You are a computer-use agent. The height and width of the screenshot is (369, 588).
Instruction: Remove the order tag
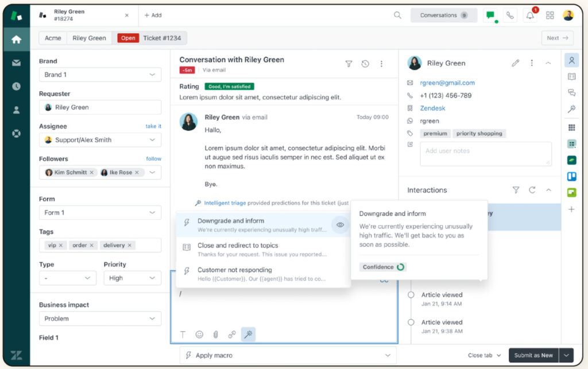point(91,246)
